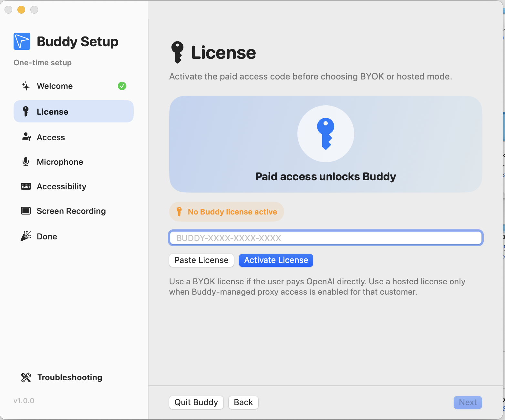Click the License page heading text
The height and width of the screenshot is (420, 505).
pos(223,52)
